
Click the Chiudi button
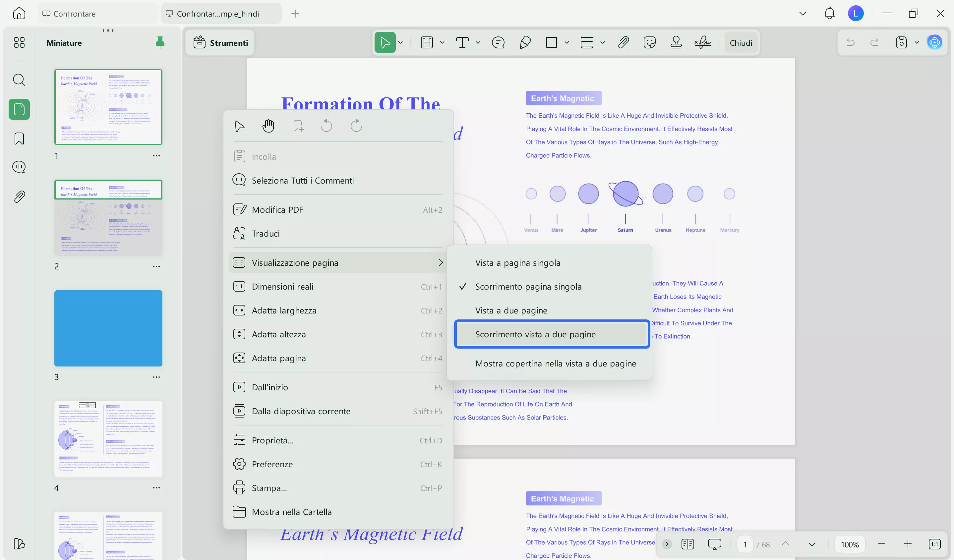click(741, 43)
